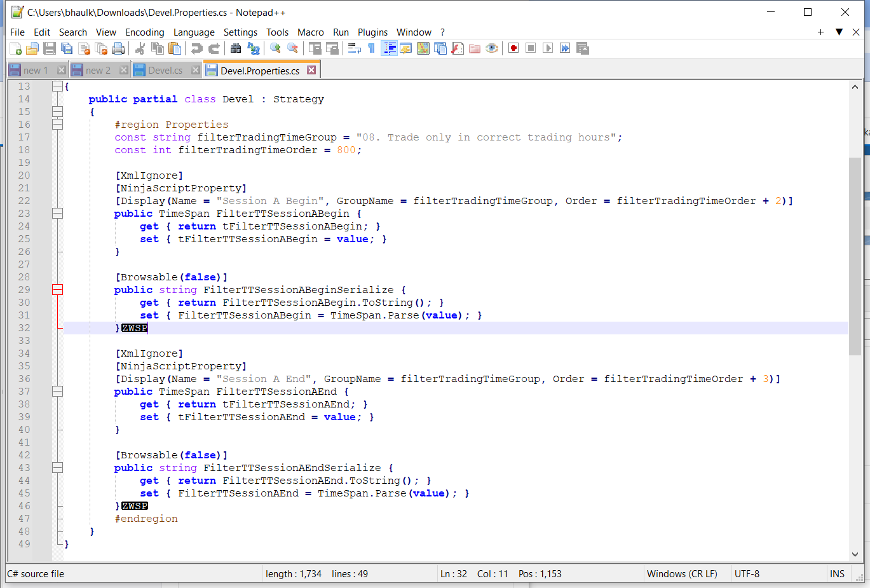Click the scrollbar up arrow

coord(855,87)
